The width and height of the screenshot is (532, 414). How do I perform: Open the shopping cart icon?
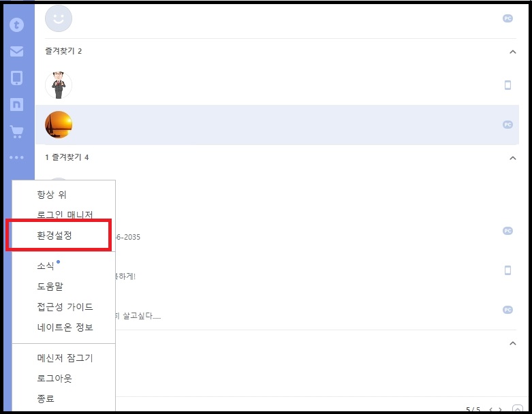(16, 131)
